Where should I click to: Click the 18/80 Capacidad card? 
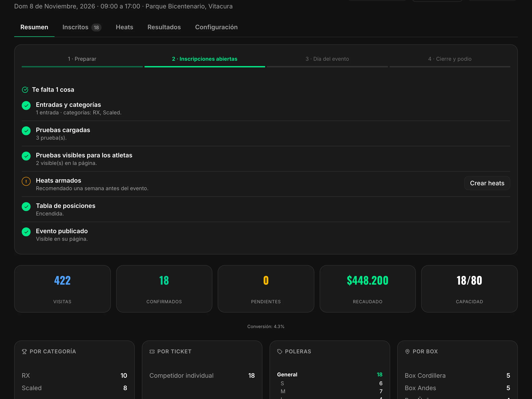tap(469, 289)
